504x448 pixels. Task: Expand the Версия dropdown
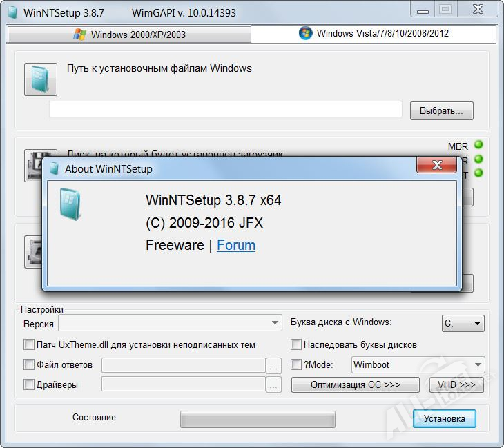click(170, 322)
